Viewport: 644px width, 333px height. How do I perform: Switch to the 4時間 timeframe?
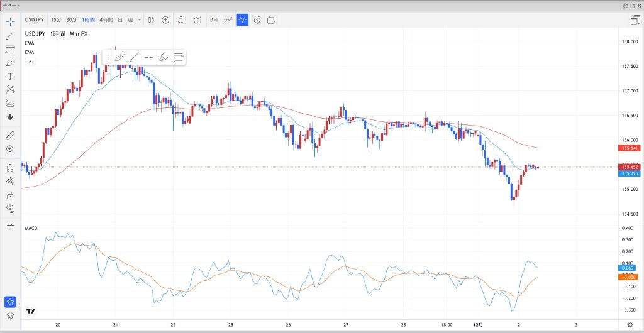click(x=106, y=20)
